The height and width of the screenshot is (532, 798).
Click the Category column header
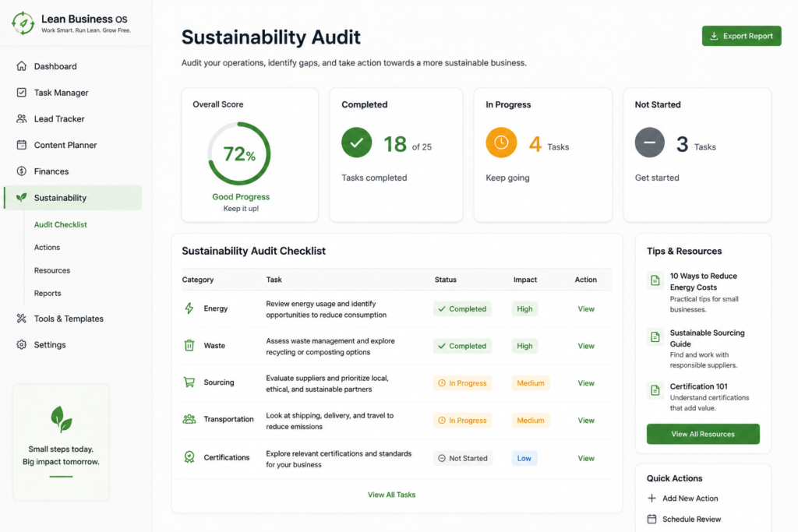[x=197, y=279]
